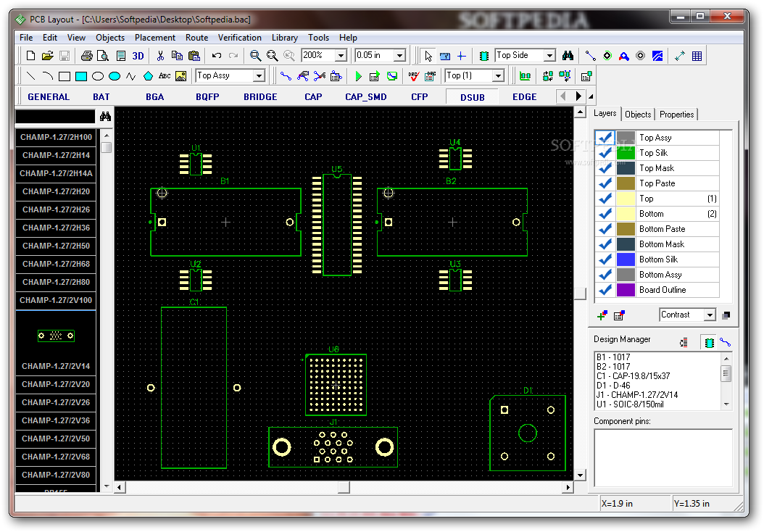Switch to the Properties tab
Screen dimensions: 764x532
[x=677, y=115]
